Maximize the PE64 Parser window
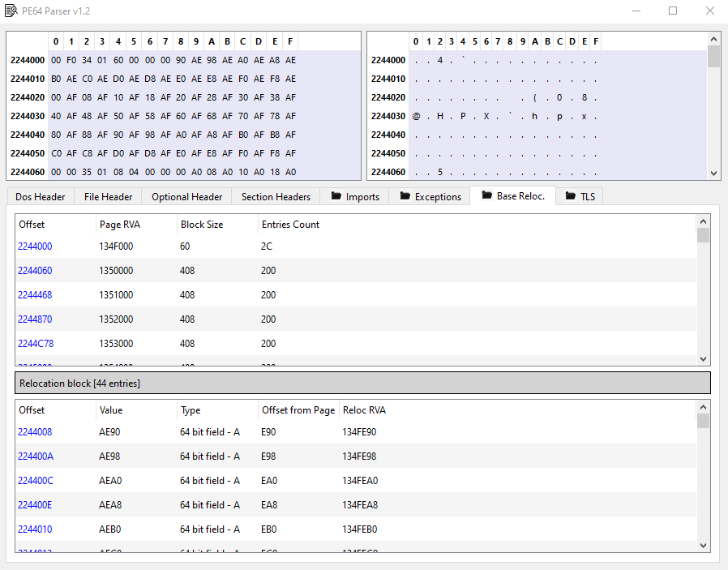The height and width of the screenshot is (570, 728). [672, 11]
